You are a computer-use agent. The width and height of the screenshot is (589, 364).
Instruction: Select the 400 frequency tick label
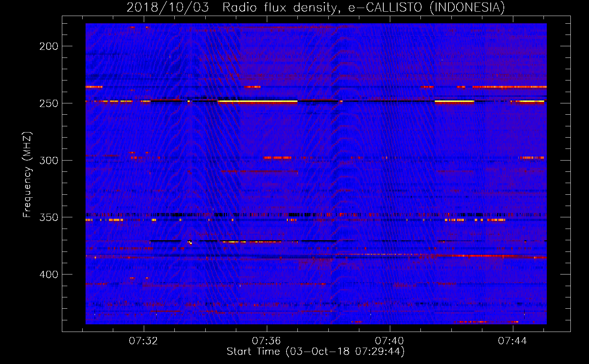[49, 274]
